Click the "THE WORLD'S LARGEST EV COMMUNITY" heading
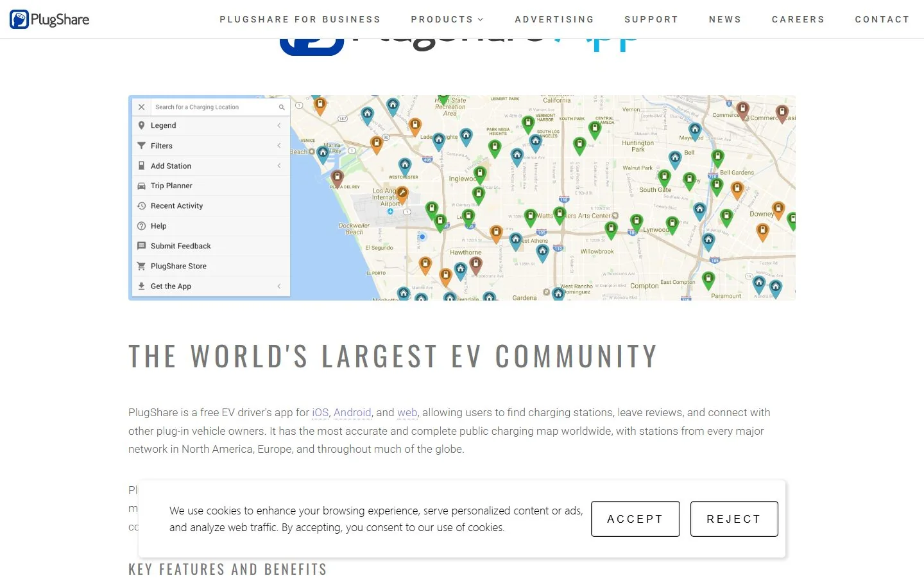The width and height of the screenshot is (924, 578). click(393, 356)
